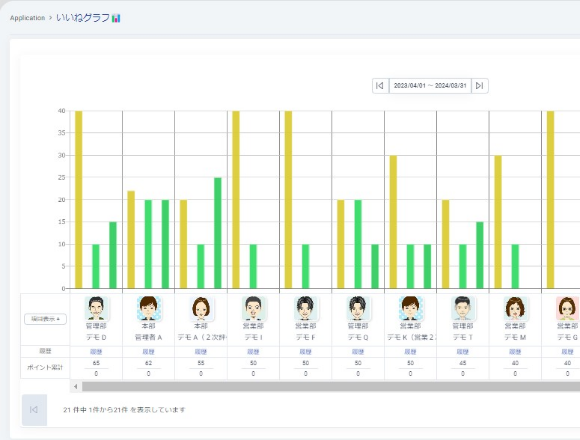Click the first-page icon in bottom pagination

point(34,410)
